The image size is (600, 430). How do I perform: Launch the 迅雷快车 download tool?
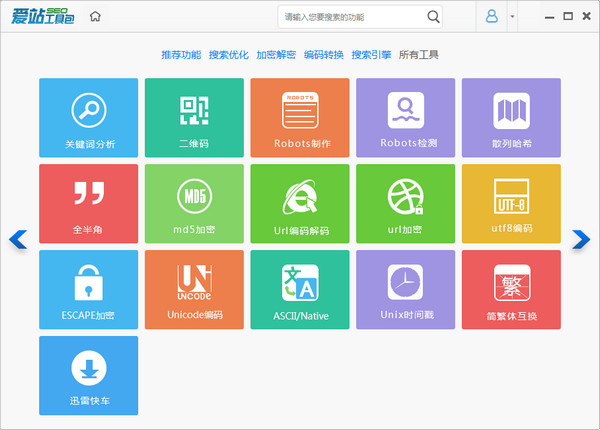pos(88,375)
